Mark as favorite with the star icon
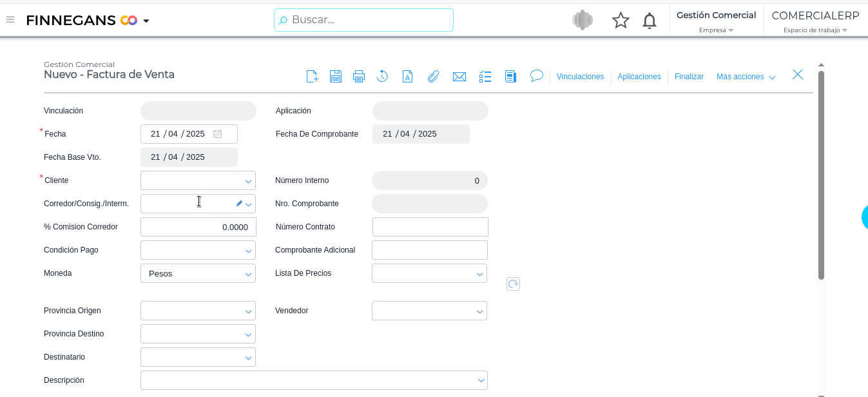Image resolution: width=868 pixels, height=397 pixels. pos(621,21)
